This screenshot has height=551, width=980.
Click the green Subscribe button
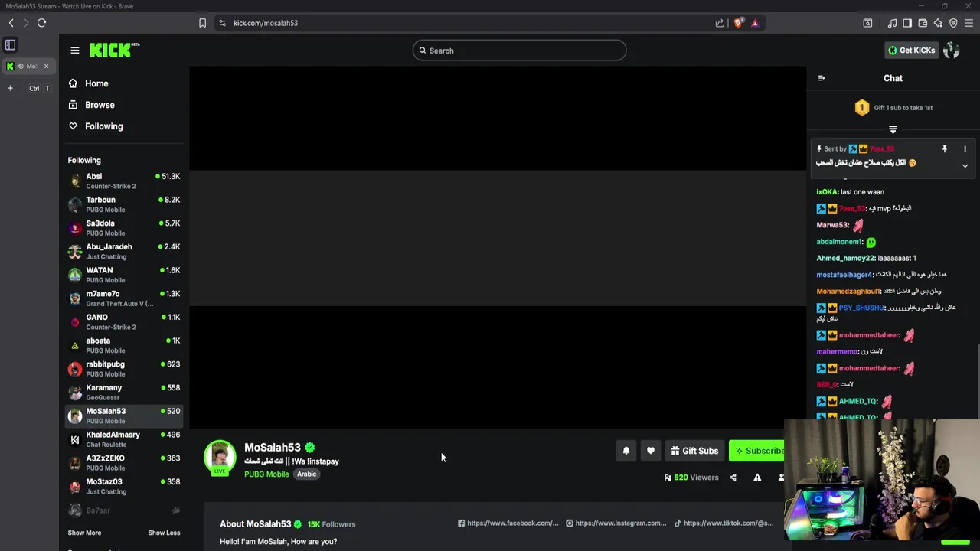(757, 451)
